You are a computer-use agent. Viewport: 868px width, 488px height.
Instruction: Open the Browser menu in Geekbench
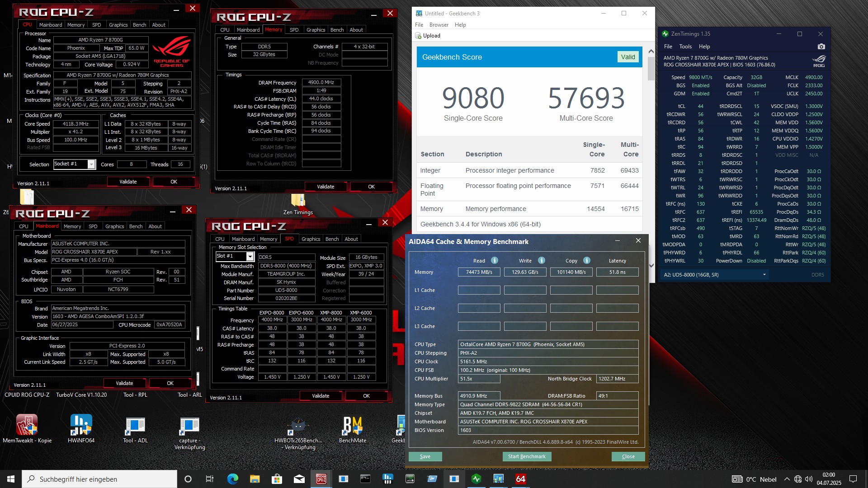(x=439, y=25)
